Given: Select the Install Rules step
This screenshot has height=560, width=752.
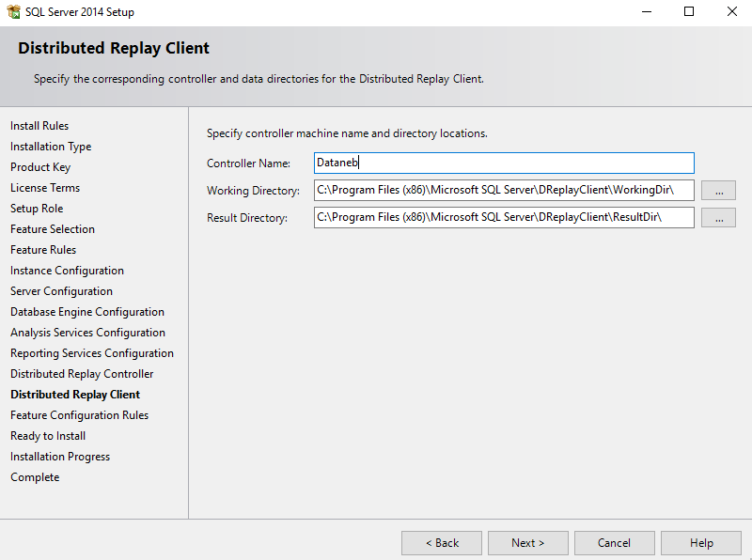Looking at the screenshot, I should [x=39, y=126].
